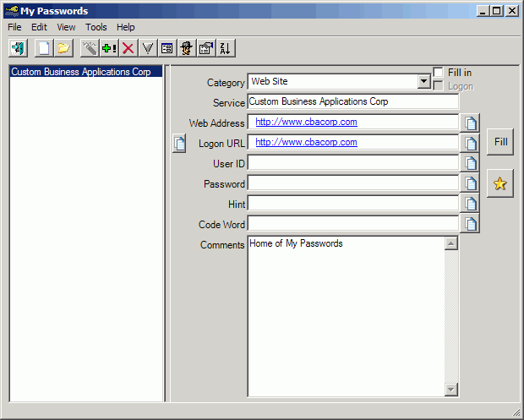
Task: Click the My Passwords title bar app icon
Action: click(x=12, y=11)
